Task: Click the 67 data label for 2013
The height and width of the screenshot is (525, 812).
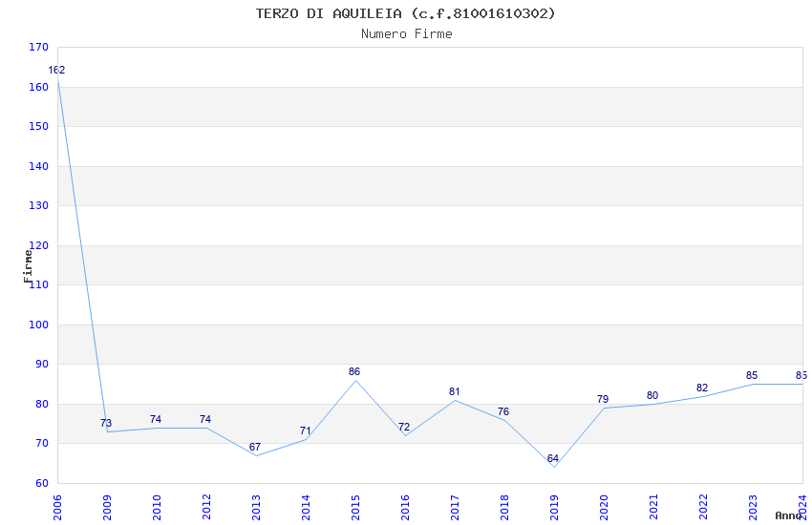Action: [255, 447]
